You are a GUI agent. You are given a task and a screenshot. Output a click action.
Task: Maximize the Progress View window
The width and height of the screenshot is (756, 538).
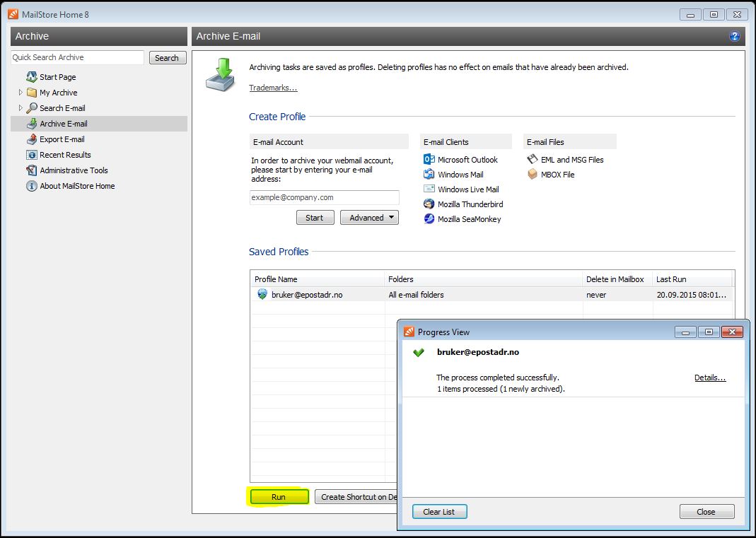[709, 332]
